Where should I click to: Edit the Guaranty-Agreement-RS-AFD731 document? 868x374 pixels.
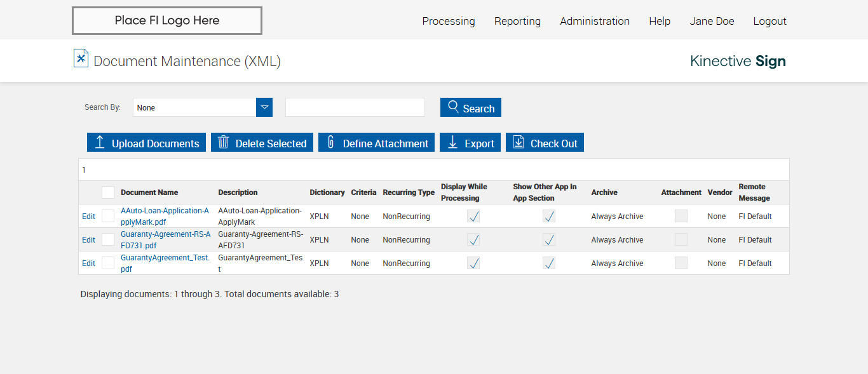coord(88,240)
